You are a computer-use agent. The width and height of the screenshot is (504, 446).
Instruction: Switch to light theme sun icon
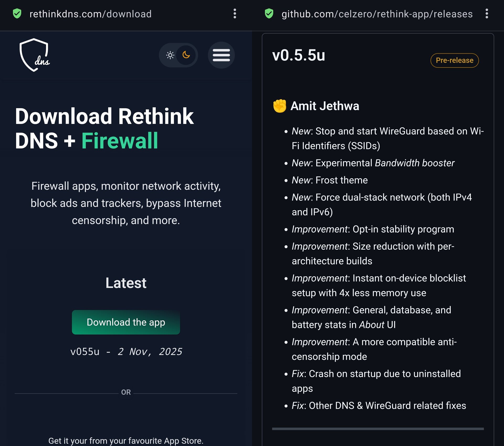coord(170,55)
